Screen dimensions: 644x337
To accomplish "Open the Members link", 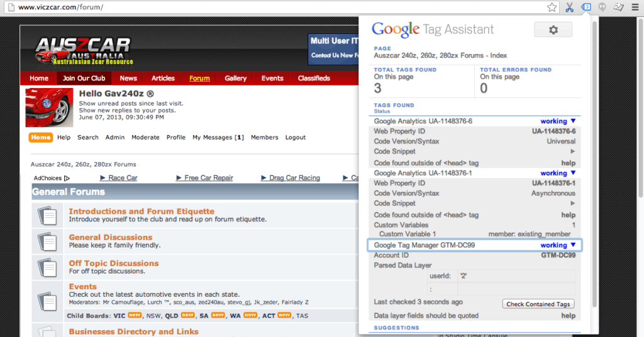I will [265, 138].
